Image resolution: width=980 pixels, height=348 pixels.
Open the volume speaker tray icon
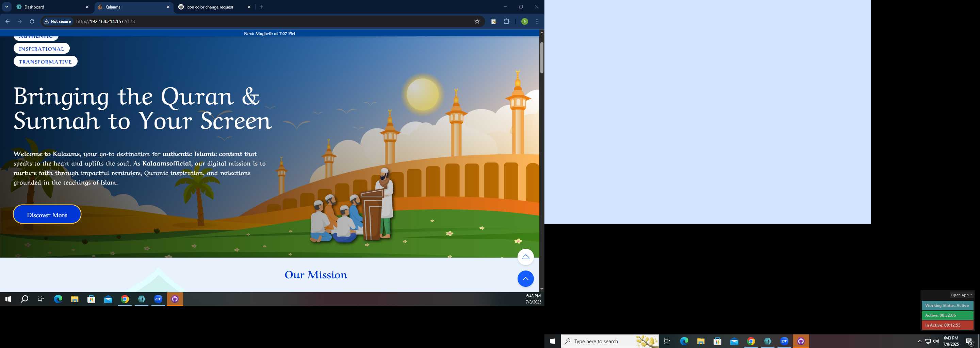click(936, 342)
